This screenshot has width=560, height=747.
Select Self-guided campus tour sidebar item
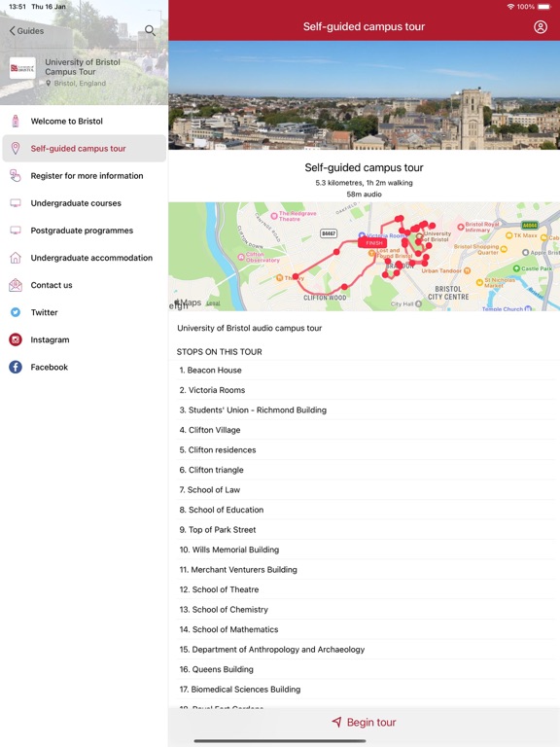85,149
